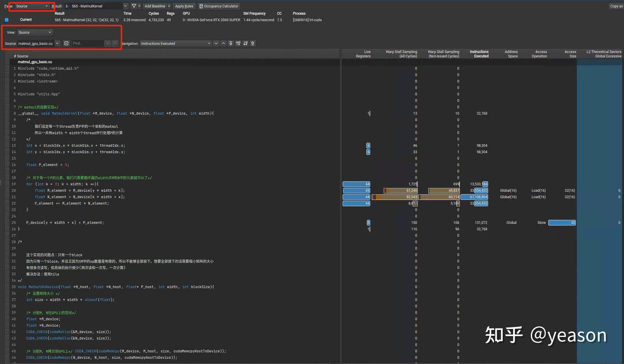Click inside the Find text field

87,43
